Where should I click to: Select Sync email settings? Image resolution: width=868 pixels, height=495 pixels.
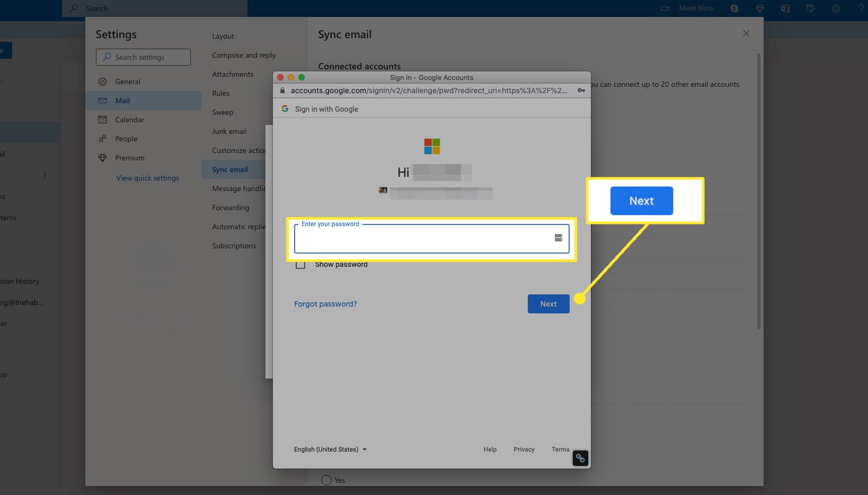point(230,169)
